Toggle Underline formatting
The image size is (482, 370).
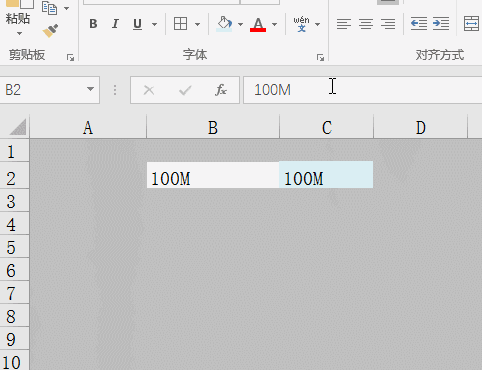coord(137,24)
